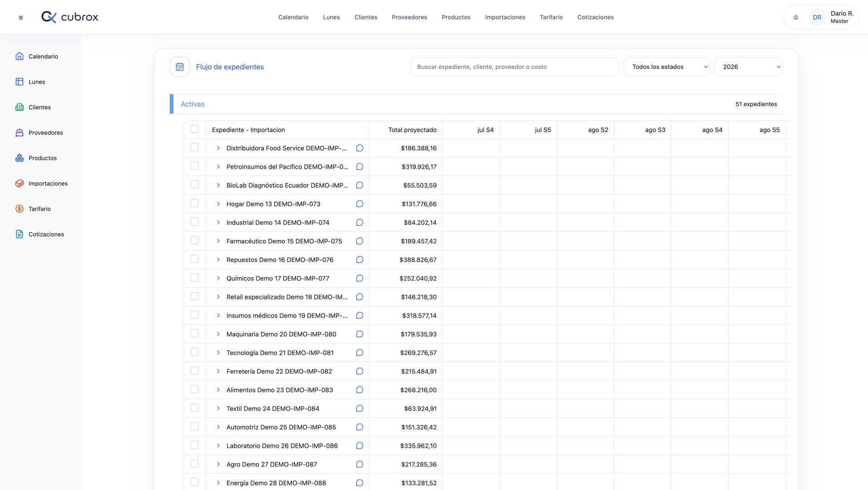Open comments for Petroinsumos del Pacífico row
The image size is (868, 490).
pos(360,167)
